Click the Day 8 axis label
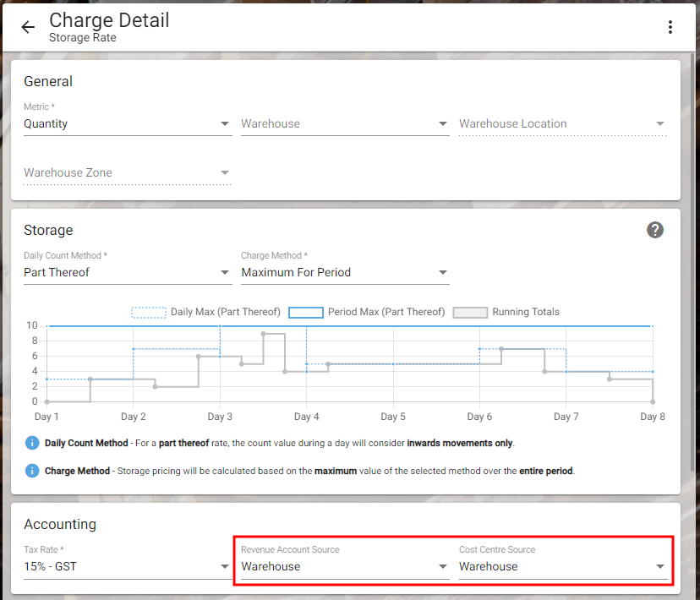 pyautogui.click(x=652, y=417)
